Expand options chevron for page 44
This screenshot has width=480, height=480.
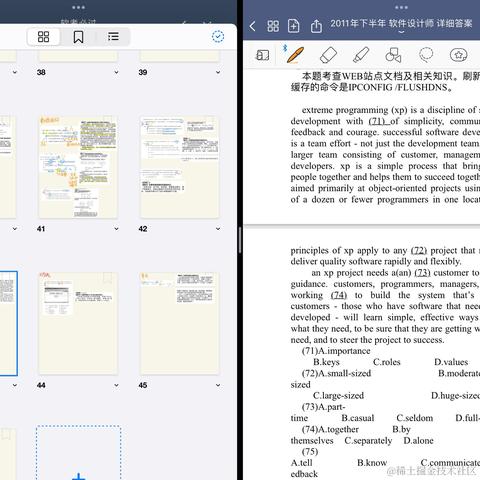click(x=116, y=385)
